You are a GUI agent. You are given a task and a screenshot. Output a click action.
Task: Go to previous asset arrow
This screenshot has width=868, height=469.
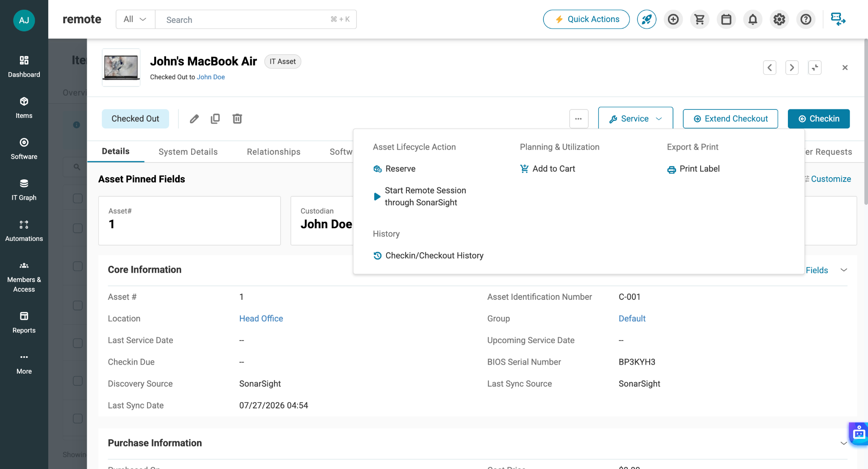point(770,68)
